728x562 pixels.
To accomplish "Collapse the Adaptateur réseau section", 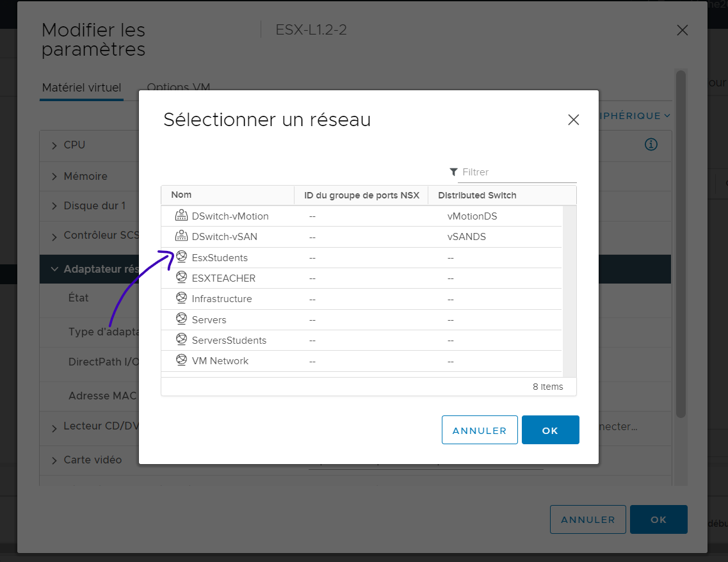I will (x=54, y=269).
